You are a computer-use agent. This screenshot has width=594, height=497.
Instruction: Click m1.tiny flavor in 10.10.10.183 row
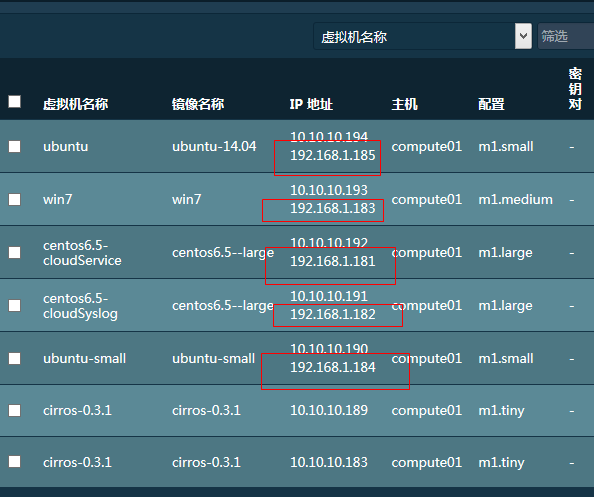tap(501, 463)
